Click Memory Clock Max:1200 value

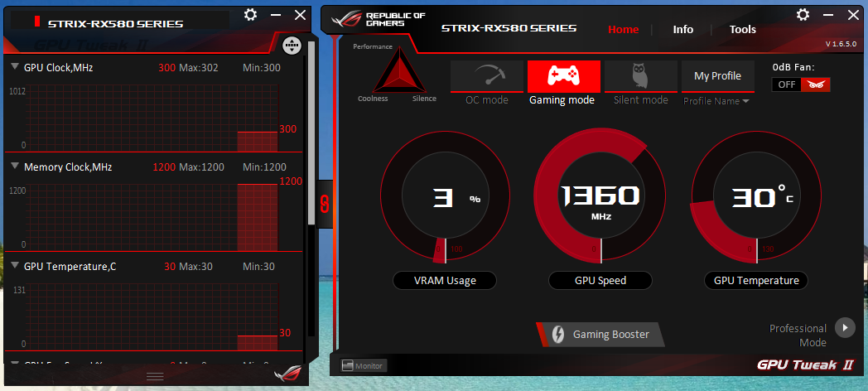tap(201, 167)
